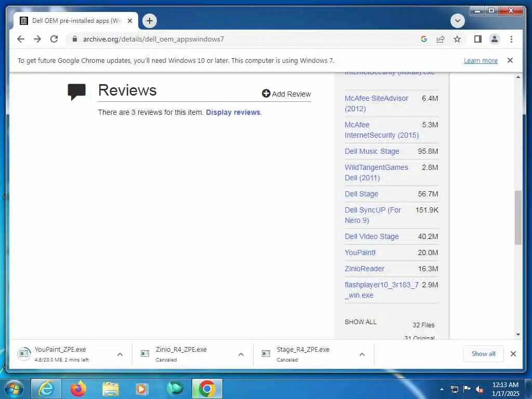
Task: Expand options for Stage_R4_ZPE.exe download
Action: pos(362,354)
